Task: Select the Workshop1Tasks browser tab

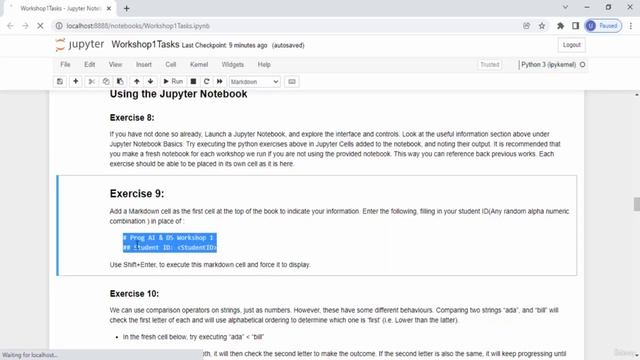Action: (60, 8)
